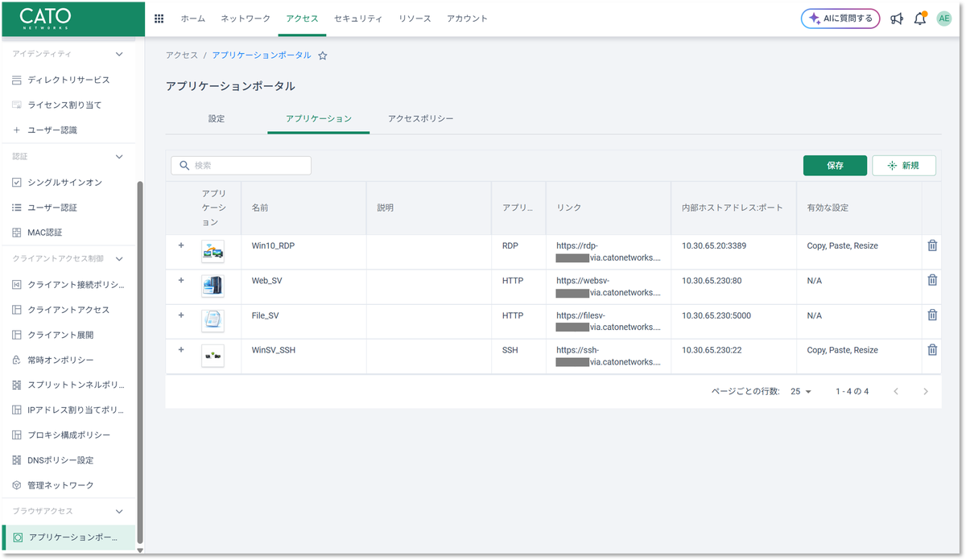This screenshot has height=560, width=966.
Task: Click the 保存 save button
Action: click(x=835, y=165)
